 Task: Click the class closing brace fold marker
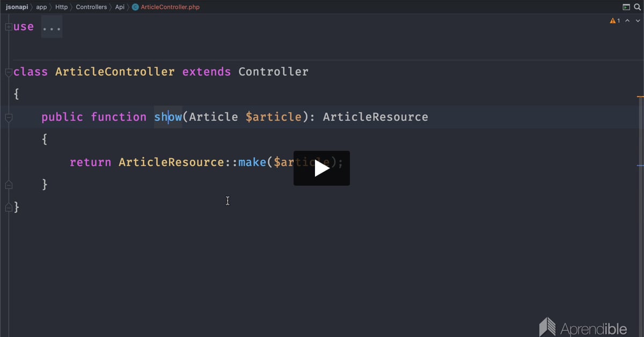(x=9, y=207)
